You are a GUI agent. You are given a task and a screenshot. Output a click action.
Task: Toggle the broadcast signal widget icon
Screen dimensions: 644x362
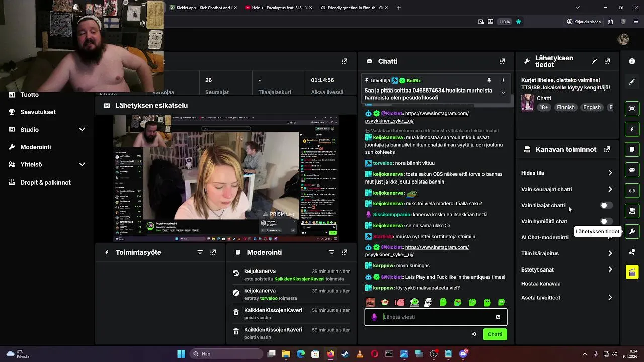tap(632, 191)
